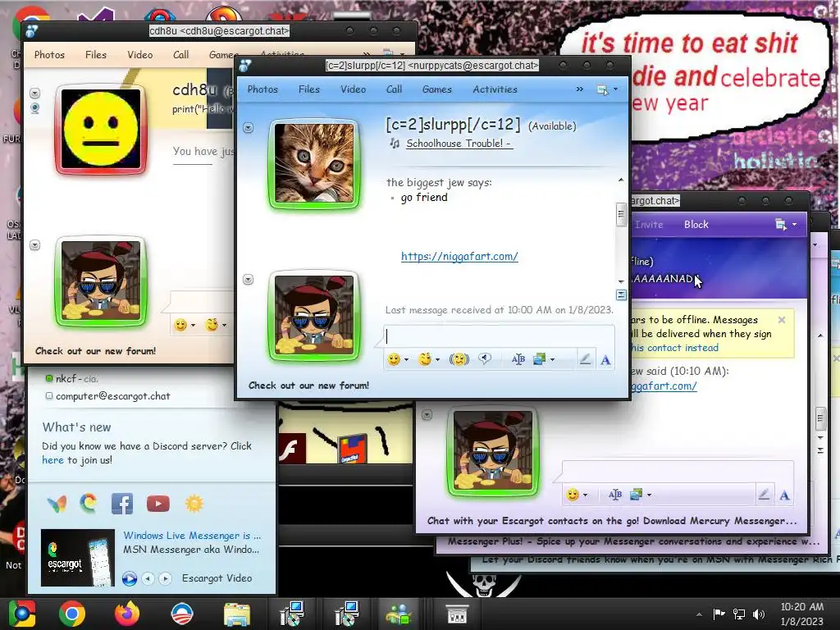Open emoticon picker in cdh8u chat window
The width and height of the screenshot is (840, 630).
point(180,325)
